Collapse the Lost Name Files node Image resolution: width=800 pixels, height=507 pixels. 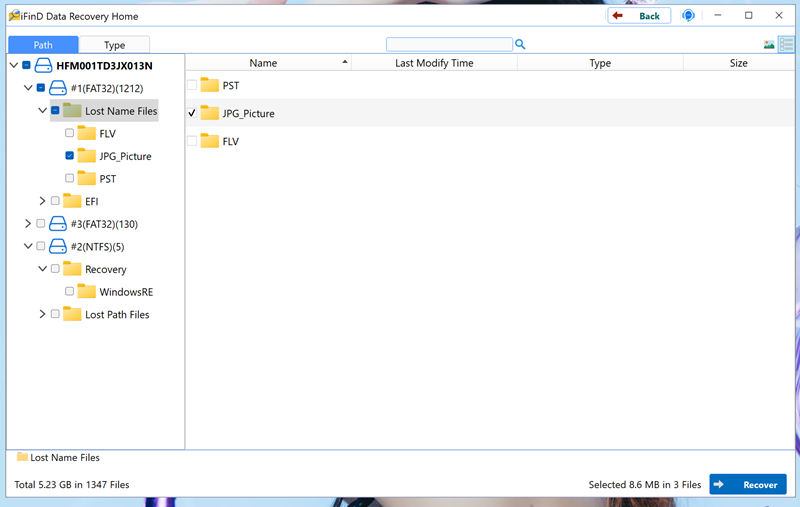point(42,111)
